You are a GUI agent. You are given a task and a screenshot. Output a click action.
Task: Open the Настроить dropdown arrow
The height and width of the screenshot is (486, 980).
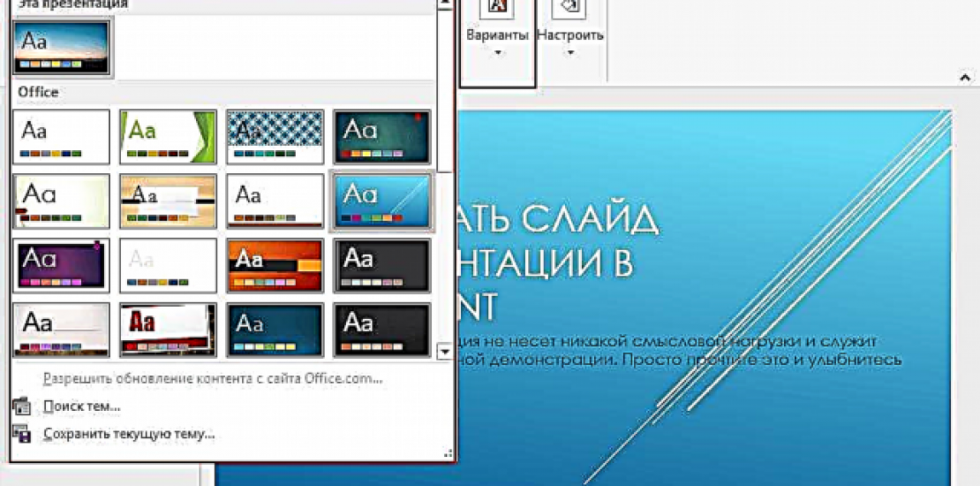pos(570,54)
